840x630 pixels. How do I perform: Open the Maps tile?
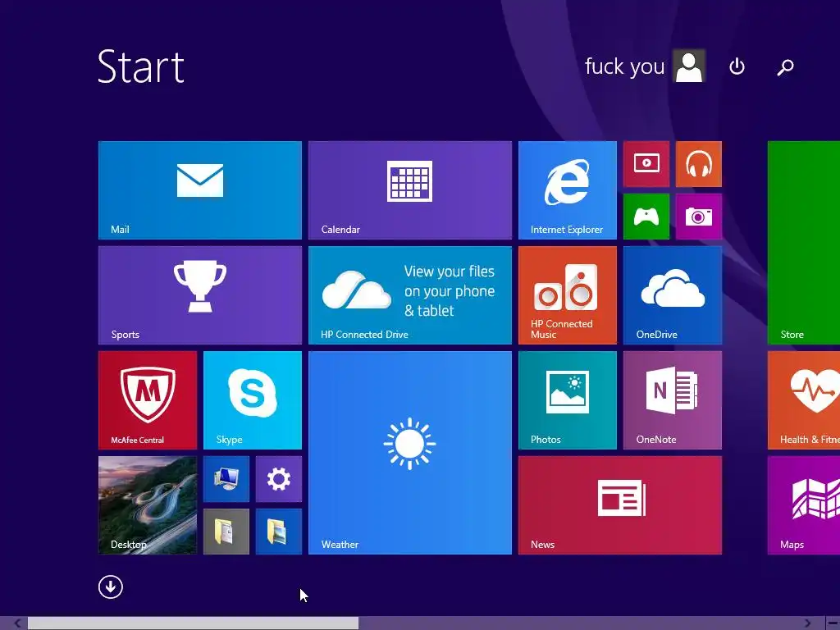804,505
